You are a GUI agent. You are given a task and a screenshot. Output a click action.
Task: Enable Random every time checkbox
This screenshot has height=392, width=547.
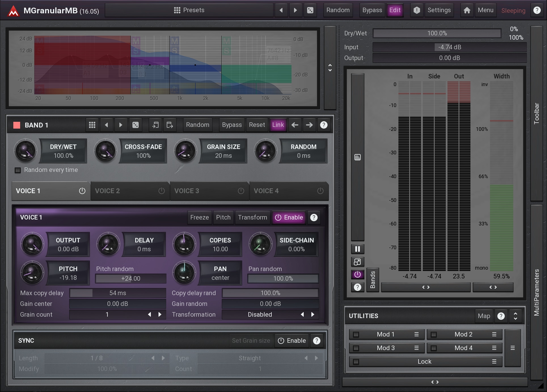pyautogui.click(x=18, y=170)
